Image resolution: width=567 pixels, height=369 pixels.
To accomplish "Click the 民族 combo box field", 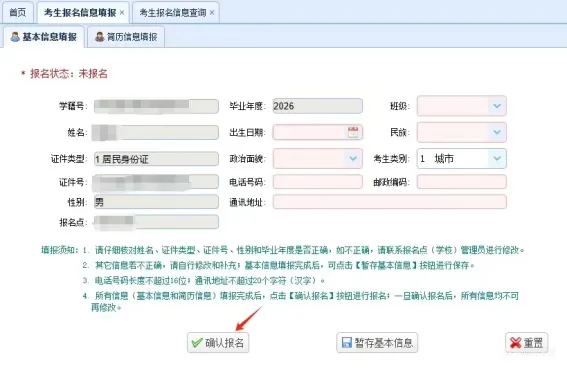I will click(461, 132).
